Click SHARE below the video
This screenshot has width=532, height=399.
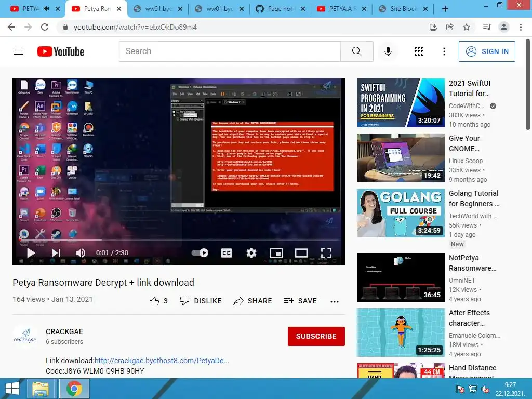pos(253,301)
